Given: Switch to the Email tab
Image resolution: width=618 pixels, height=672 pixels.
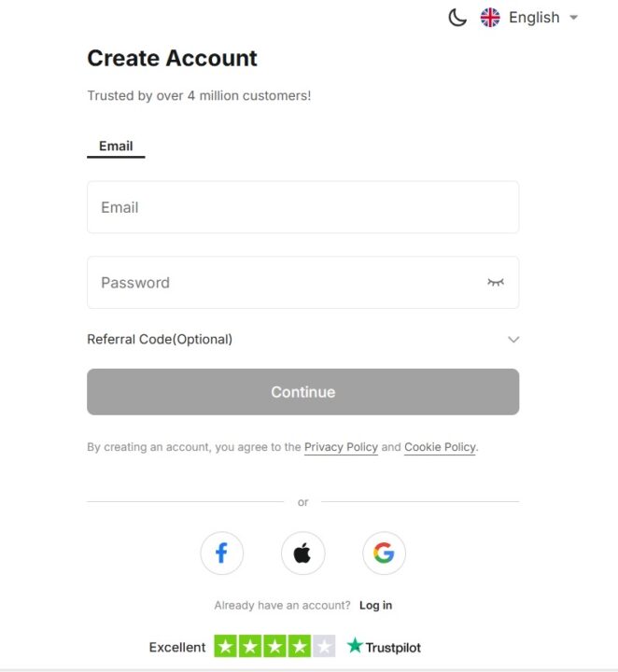Looking at the screenshot, I should [x=116, y=147].
